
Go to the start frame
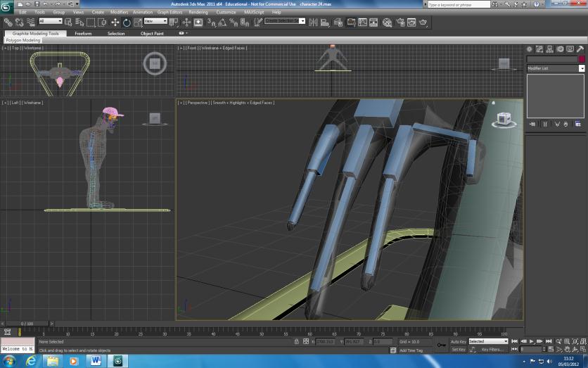point(515,341)
